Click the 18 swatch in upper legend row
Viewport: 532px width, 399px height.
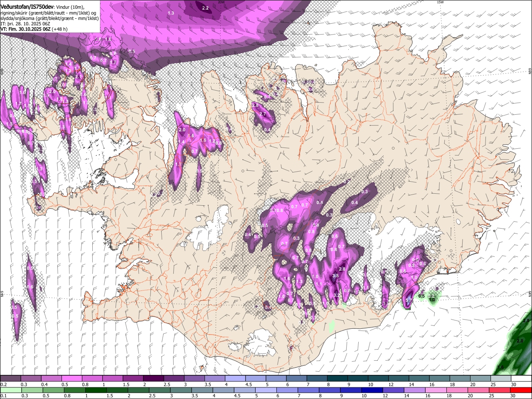pyautogui.click(x=461, y=379)
